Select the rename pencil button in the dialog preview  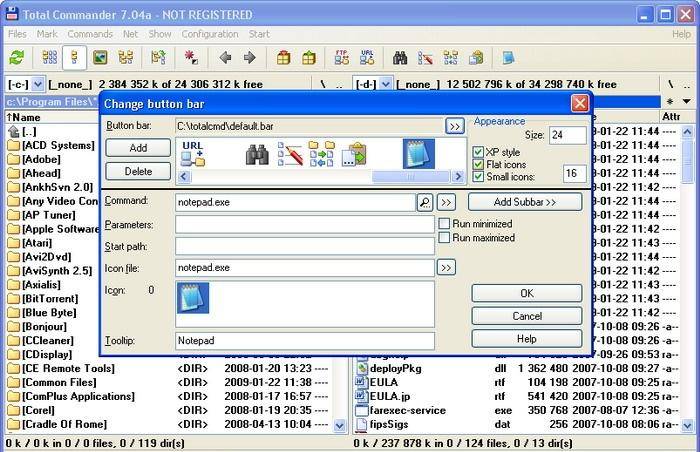coord(290,154)
